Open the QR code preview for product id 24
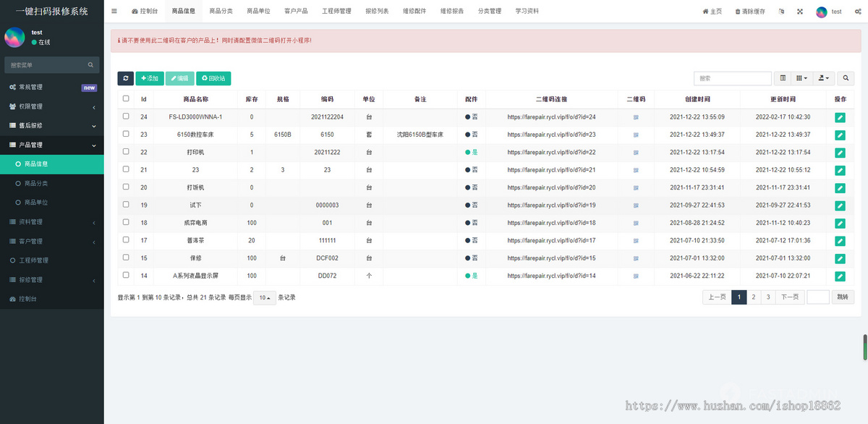The width and height of the screenshot is (868, 424). (637, 117)
